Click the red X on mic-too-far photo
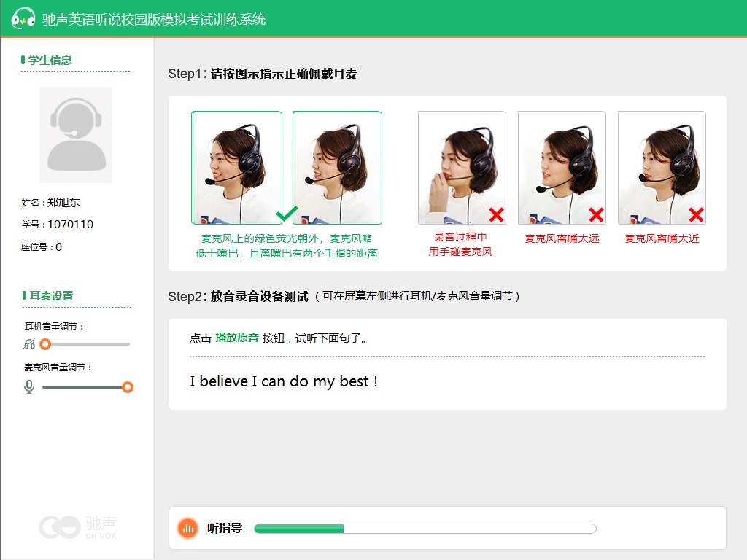The image size is (747, 560). pos(596,214)
